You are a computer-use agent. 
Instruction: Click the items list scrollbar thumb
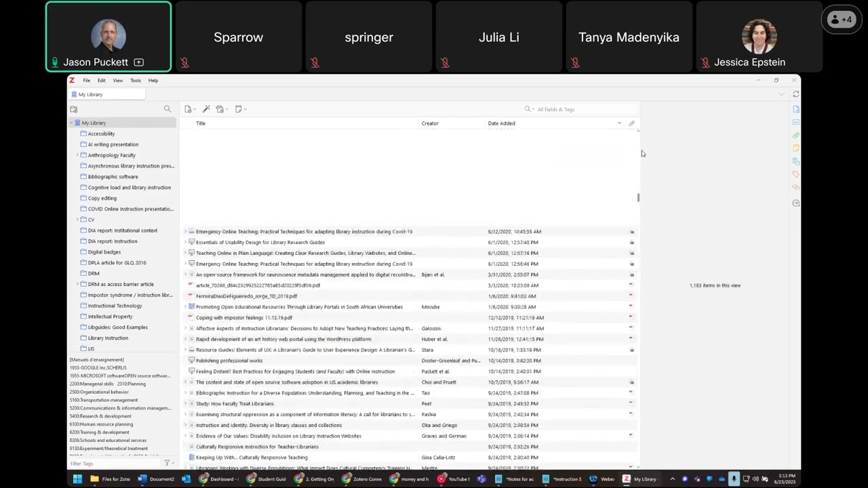click(638, 197)
